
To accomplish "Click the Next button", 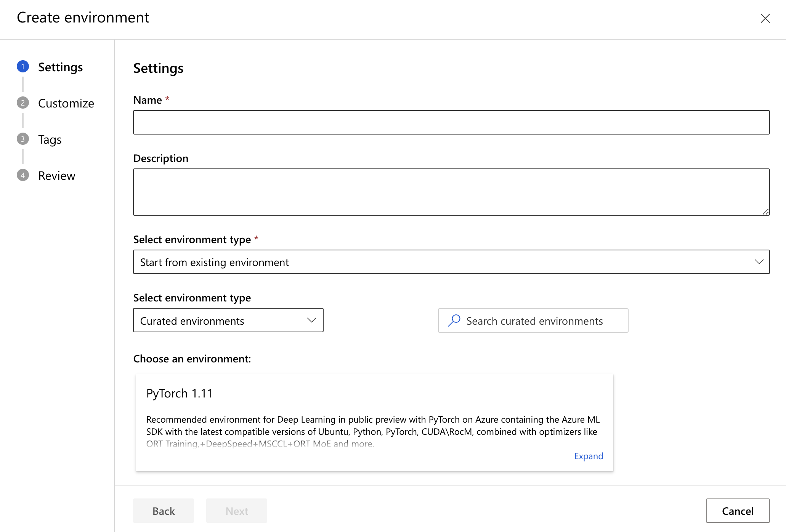I will coord(237,511).
